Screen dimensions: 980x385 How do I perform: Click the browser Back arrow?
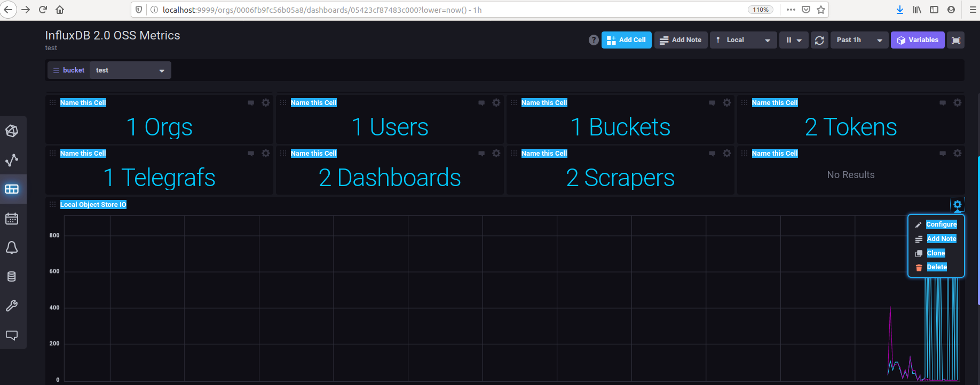click(7, 10)
